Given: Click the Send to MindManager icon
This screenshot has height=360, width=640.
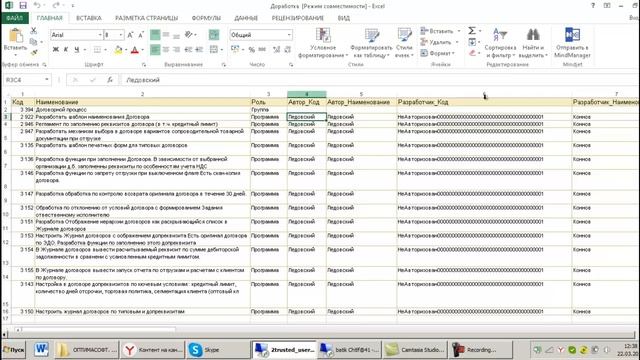Looking at the screenshot, I should click(572, 35).
